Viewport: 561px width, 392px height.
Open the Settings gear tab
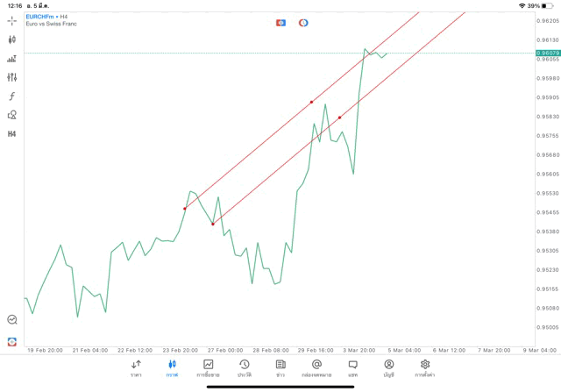[425, 367]
